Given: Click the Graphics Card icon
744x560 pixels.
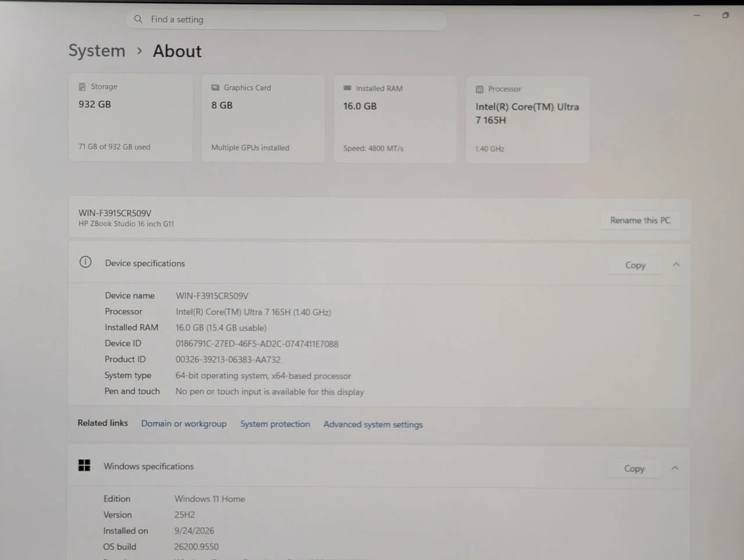Looking at the screenshot, I should [215, 88].
